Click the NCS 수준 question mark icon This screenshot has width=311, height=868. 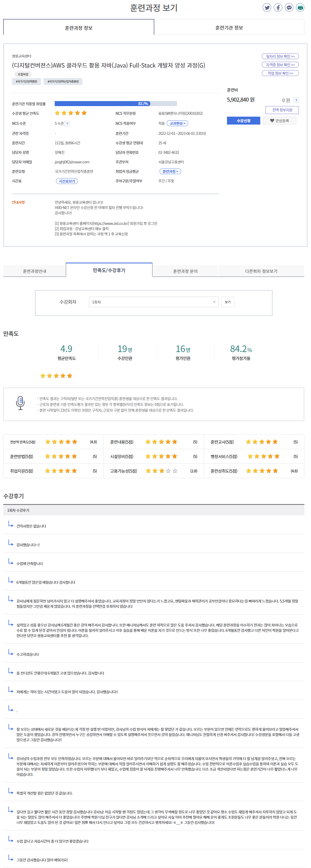[67, 124]
